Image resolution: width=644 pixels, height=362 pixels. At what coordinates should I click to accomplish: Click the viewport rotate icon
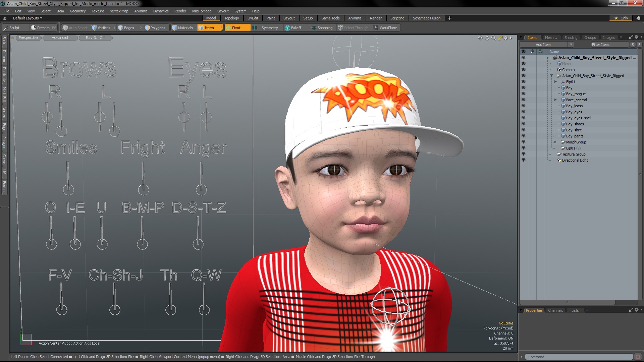pyautogui.click(x=487, y=38)
